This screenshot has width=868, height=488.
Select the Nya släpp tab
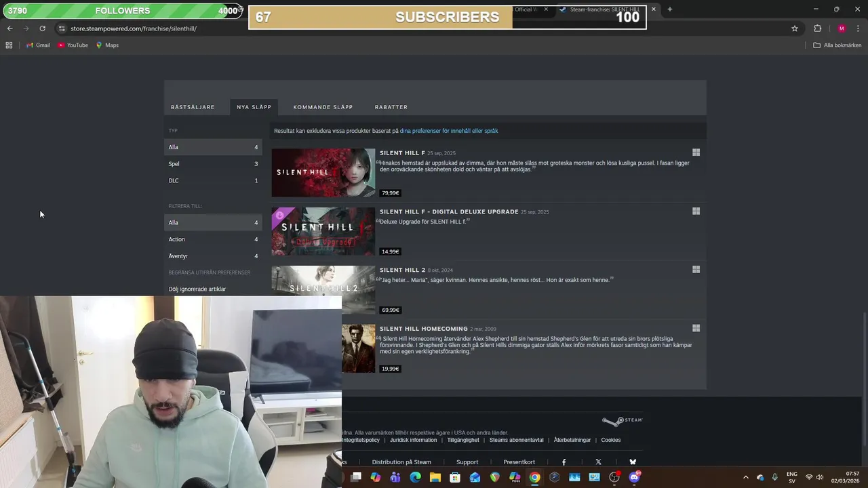254,107
